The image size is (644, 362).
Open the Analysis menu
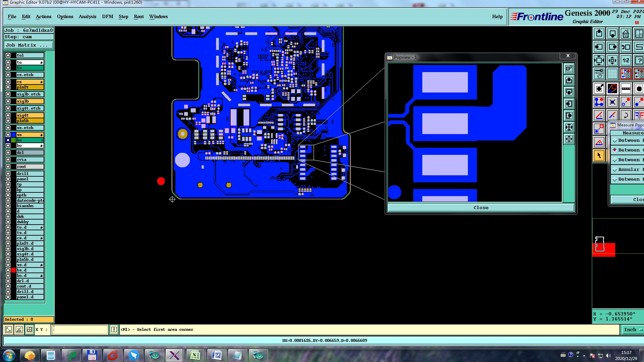pyautogui.click(x=87, y=16)
